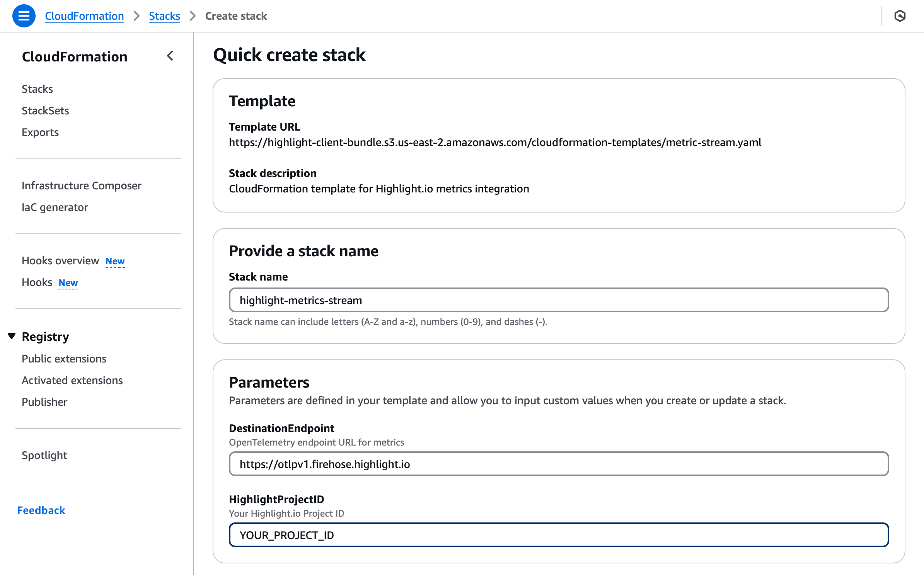Open Activated extensions under Registry
The width and height of the screenshot is (924, 575).
coord(72,380)
